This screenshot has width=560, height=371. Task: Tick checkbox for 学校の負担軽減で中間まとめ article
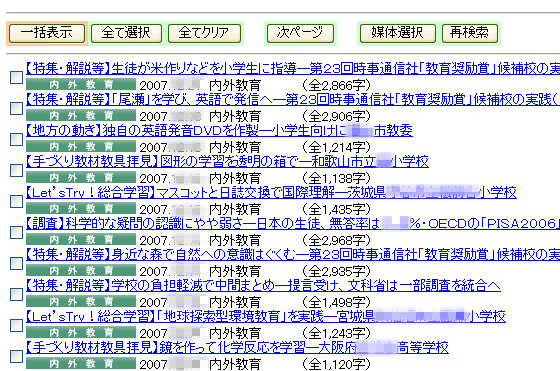(x=16, y=294)
